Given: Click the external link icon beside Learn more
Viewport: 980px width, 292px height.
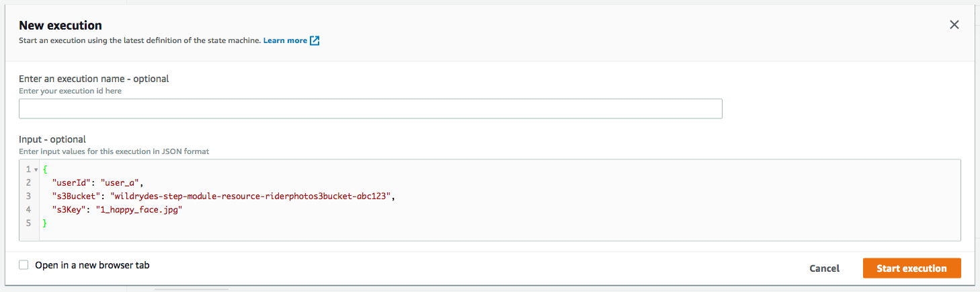Looking at the screenshot, I should 315,40.
